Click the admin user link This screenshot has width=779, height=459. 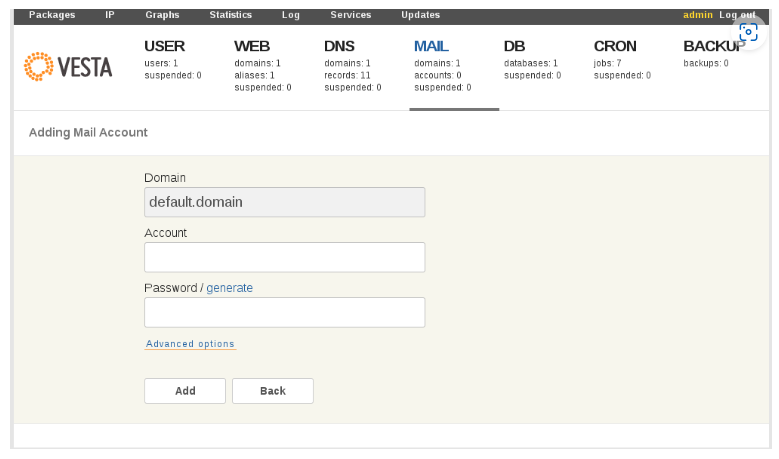tap(698, 15)
